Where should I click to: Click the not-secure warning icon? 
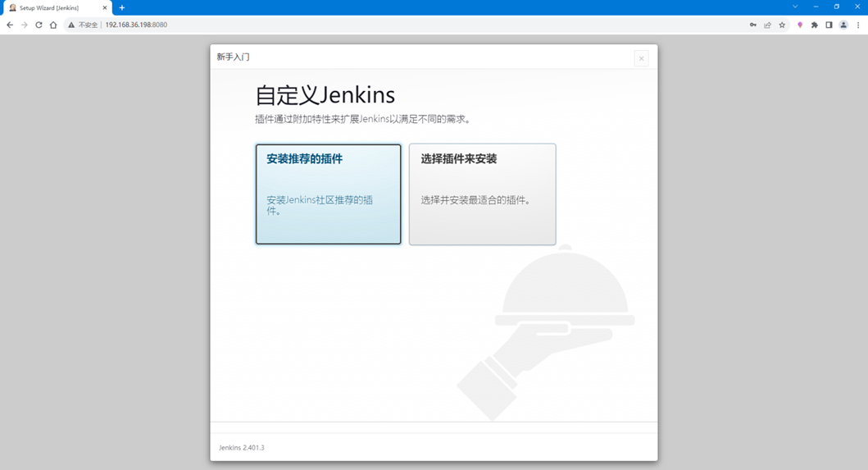[71, 25]
